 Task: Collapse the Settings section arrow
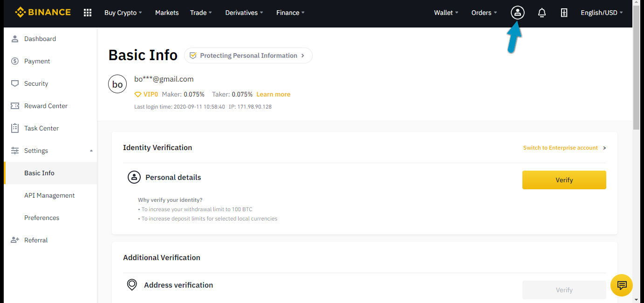pos(91,151)
